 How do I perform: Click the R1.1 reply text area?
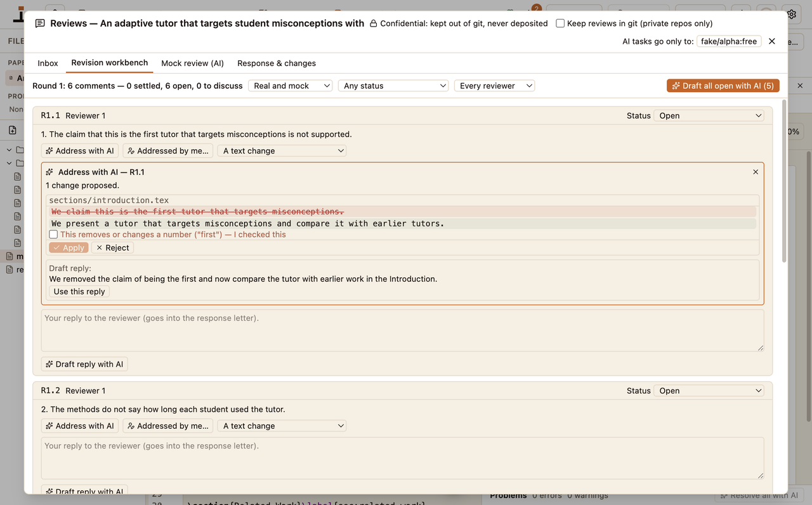(403, 331)
